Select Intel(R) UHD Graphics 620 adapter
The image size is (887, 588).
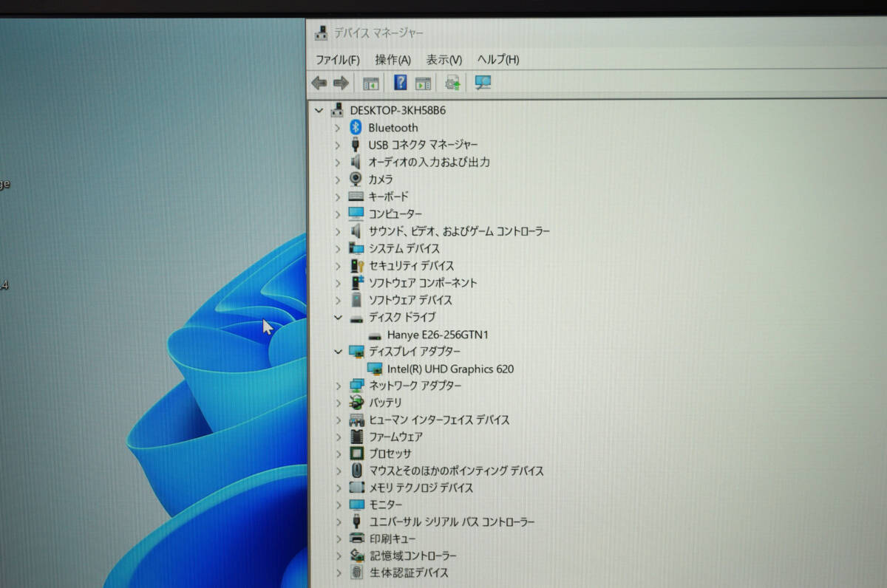[x=450, y=369]
